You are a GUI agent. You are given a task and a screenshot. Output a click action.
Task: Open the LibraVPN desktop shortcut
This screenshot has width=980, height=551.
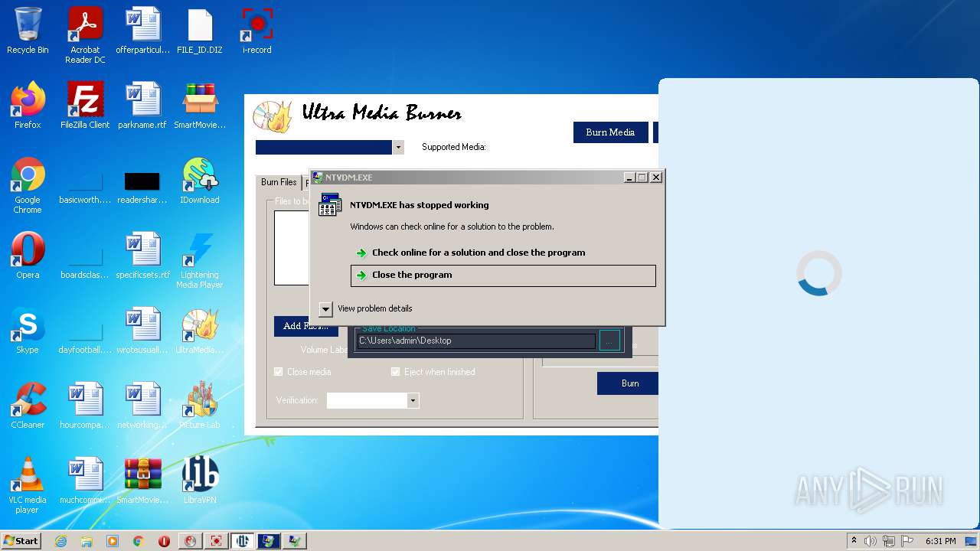200,481
